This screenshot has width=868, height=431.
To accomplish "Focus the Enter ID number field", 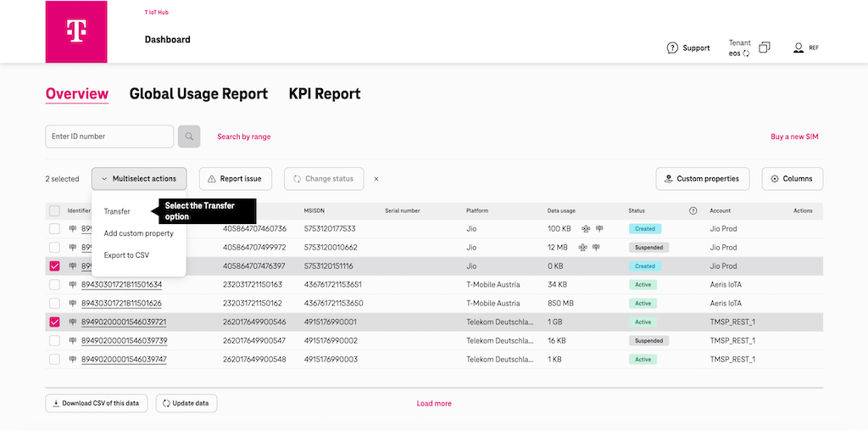I will click(108, 137).
